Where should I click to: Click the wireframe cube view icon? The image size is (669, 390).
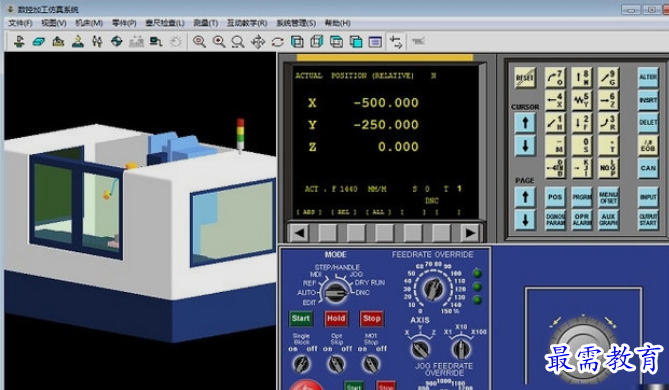click(x=317, y=41)
